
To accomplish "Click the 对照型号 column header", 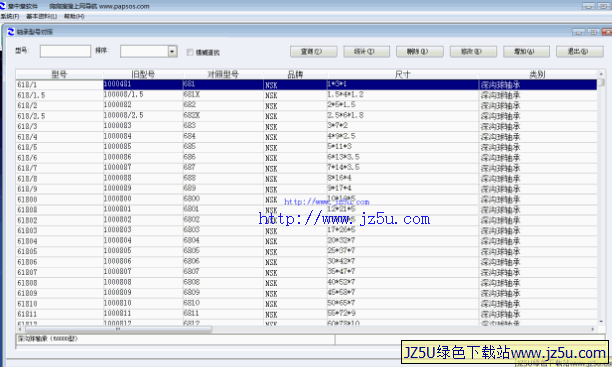I will pos(223,74).
